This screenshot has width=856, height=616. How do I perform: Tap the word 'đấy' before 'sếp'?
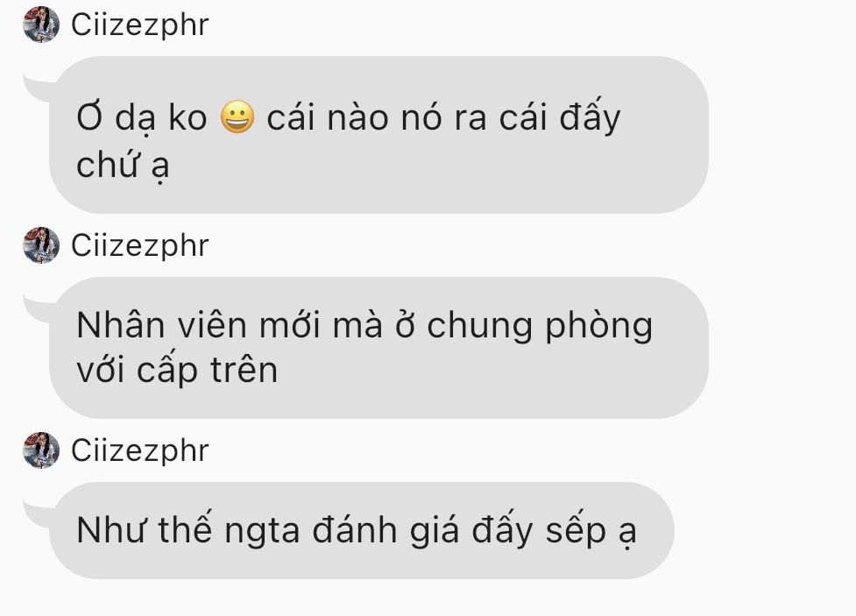(502, 530)
